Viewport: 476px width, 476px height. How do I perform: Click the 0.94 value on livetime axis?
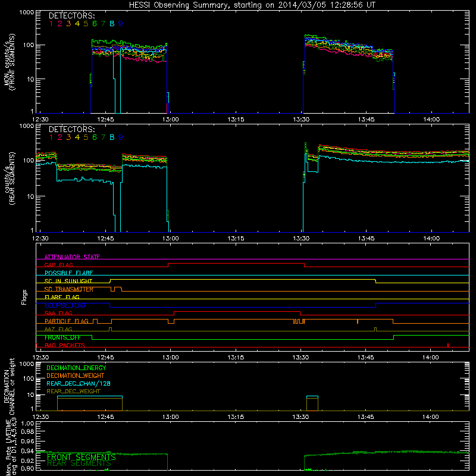pos(27,451)
